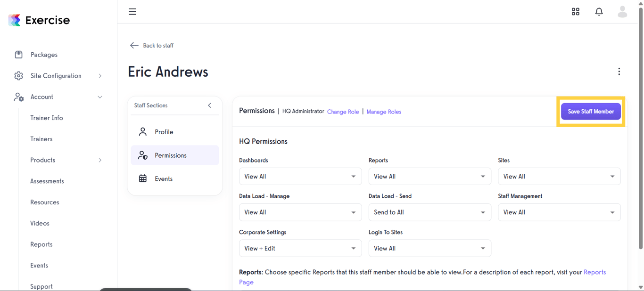The image size is (644, 291).
Task: Click the Events calendar icon
Action: click(143, 179)
